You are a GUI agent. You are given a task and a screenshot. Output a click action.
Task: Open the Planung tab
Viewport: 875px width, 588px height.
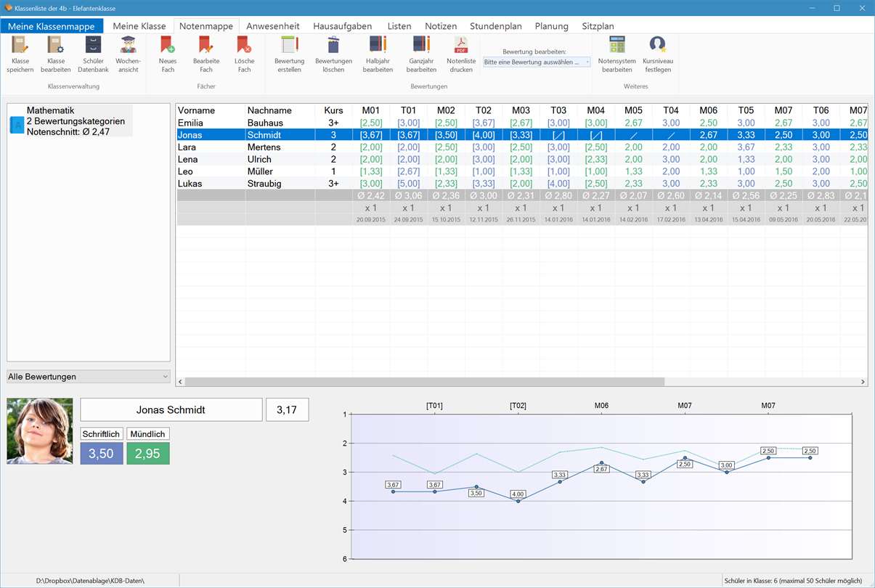click(x=552, y=26)
